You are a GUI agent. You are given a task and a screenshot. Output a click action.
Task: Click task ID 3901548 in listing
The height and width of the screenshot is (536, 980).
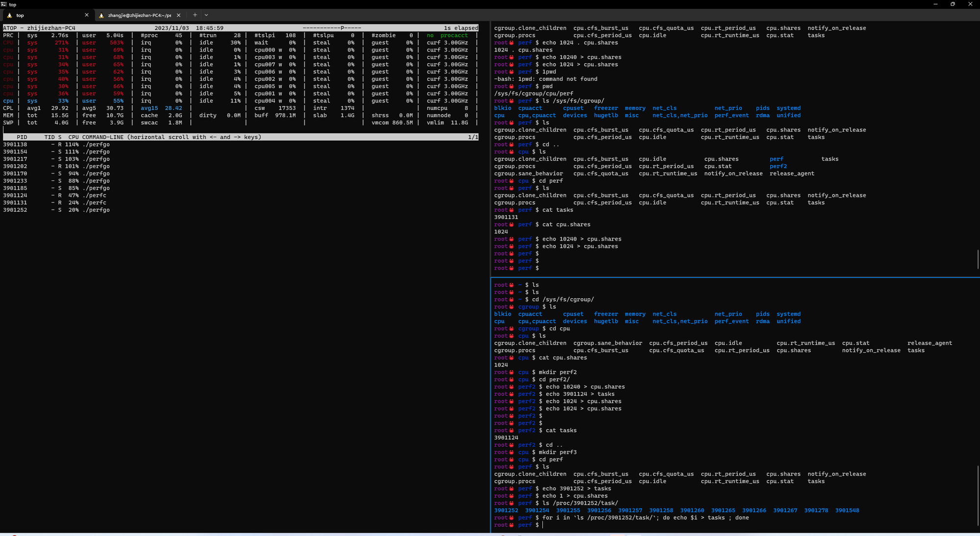847,511
